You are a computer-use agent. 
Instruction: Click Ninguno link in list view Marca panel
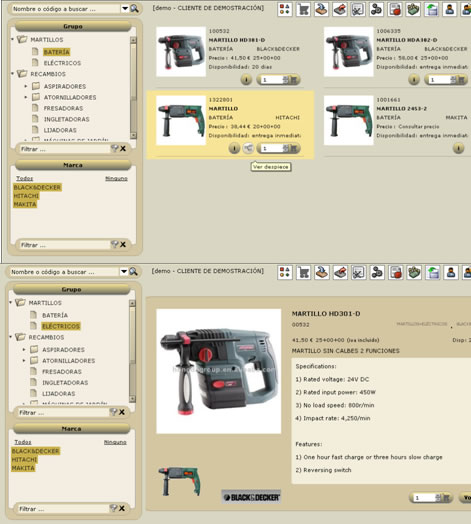pos(116,178)
